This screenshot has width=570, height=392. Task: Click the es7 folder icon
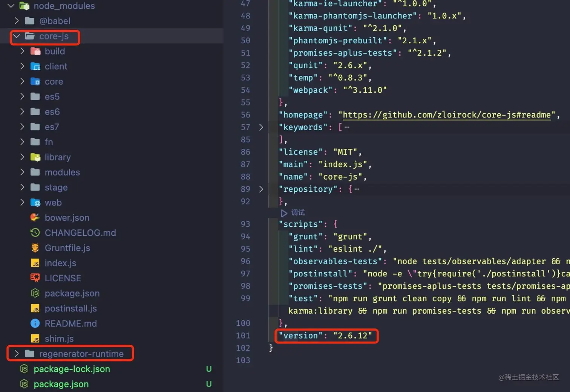point(35,127)
